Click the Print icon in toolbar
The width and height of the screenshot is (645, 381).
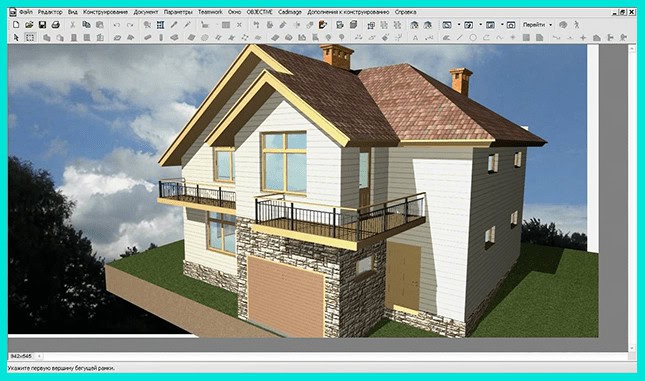pos(56,25)
